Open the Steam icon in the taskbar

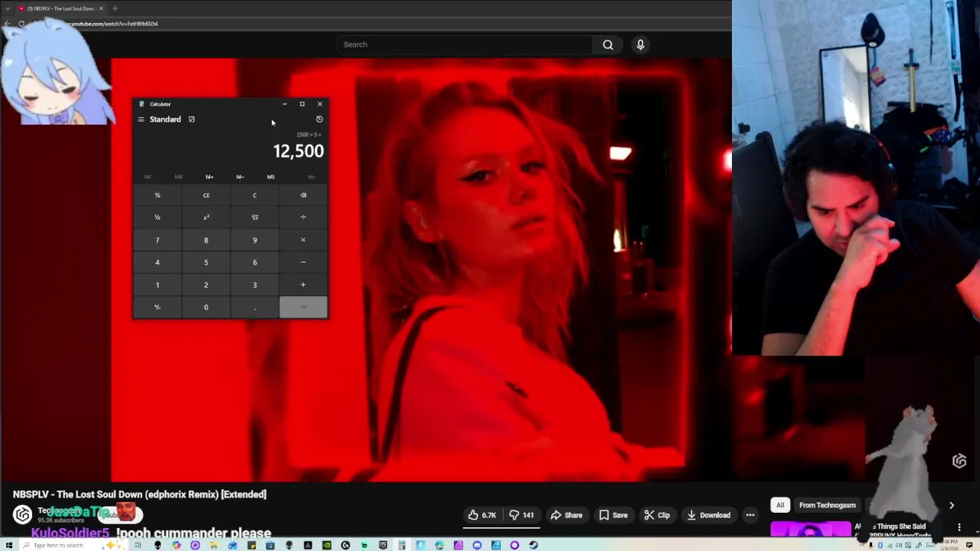[533, 546]
